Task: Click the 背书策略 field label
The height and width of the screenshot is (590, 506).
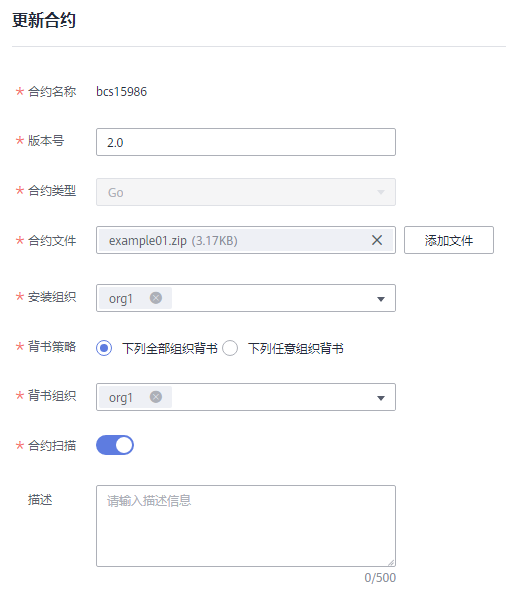Action: (x=52, y=347)
